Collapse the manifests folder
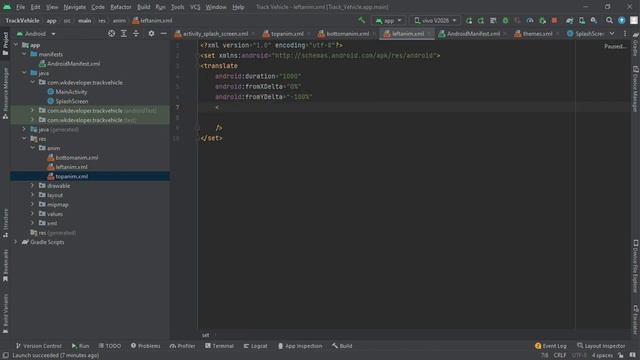 (24, 54)
